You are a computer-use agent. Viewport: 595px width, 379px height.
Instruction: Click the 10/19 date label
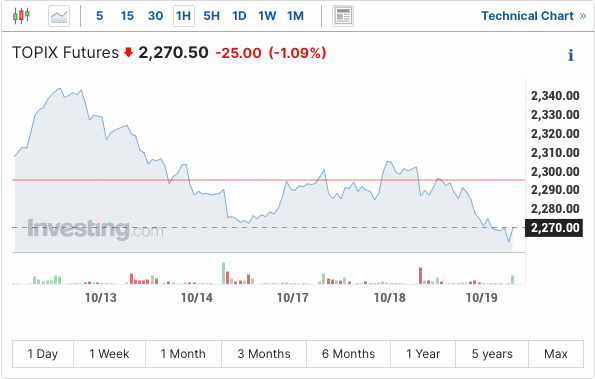pyautogui.click(x=482, y=298)
